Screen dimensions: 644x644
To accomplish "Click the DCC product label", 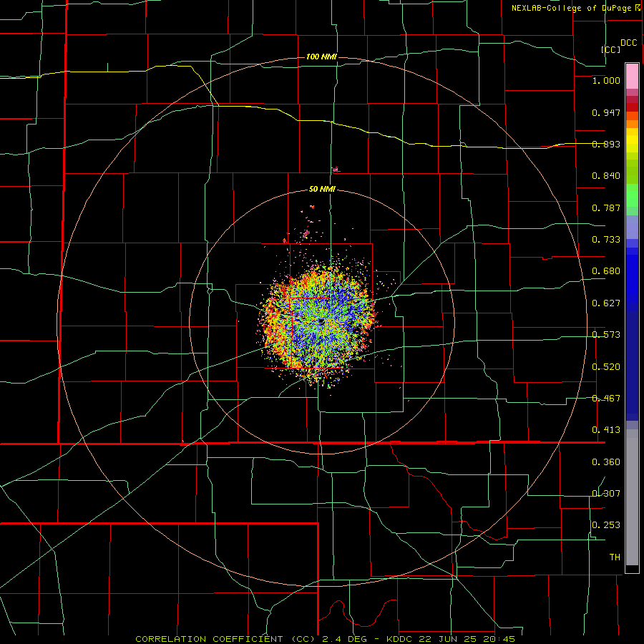I will tap(628, 43).
